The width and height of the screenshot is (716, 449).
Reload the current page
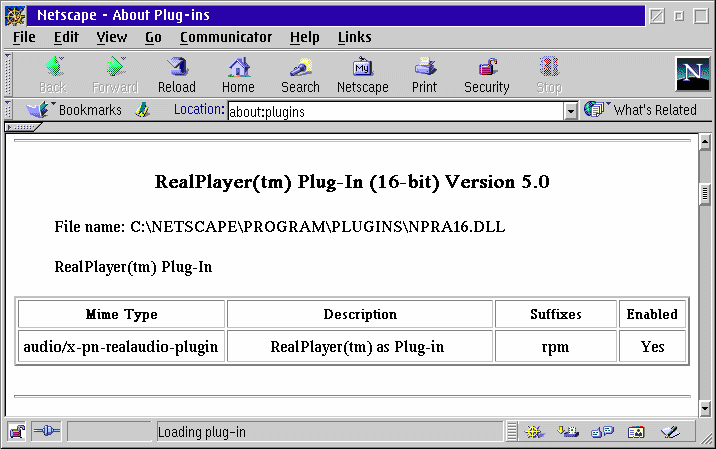(177, 75)
